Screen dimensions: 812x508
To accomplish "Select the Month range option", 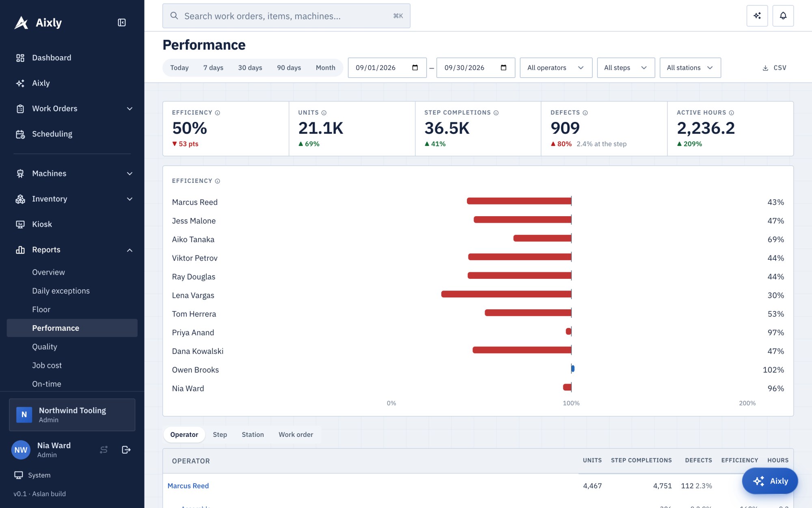I will tap(326, 67).
